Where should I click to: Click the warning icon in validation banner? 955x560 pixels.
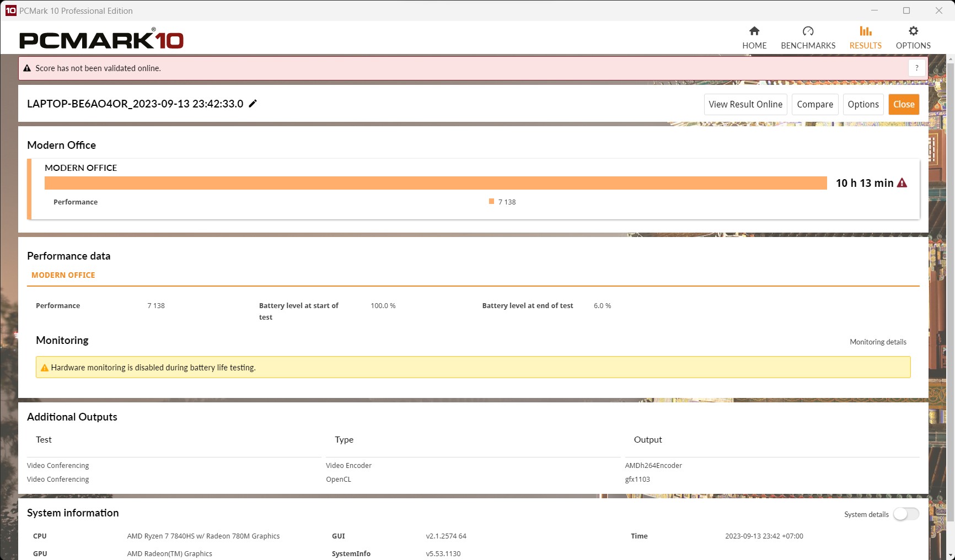pyautogui.click(x=27, y=68)
